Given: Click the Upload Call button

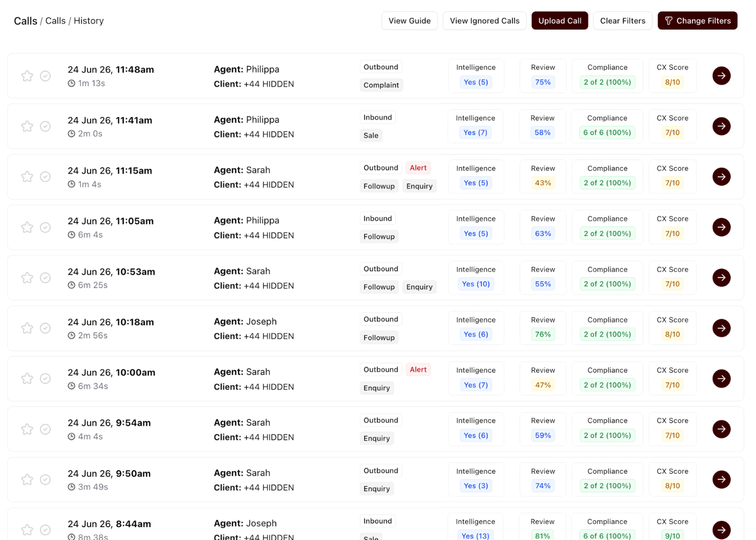Looking at the screenshot, I should 560,21.
